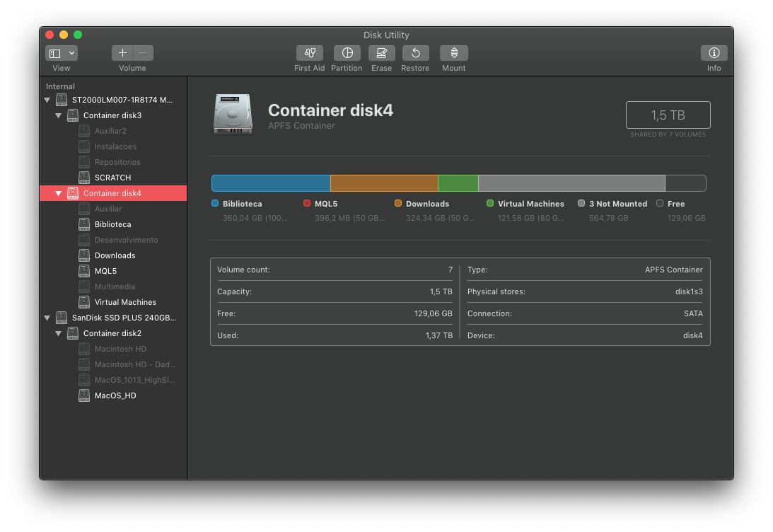Select the SCRATCH volume in sidebar
The width and height of the screenshot is (773, 532).
point(112,178)
